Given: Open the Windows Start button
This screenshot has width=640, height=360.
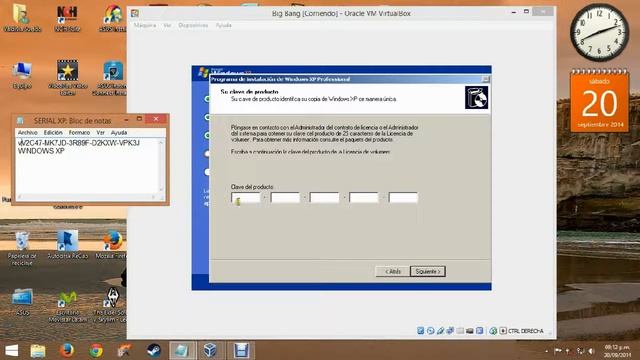Looking at the screenshot, I should pyautogui.click(x=11, y=351).
